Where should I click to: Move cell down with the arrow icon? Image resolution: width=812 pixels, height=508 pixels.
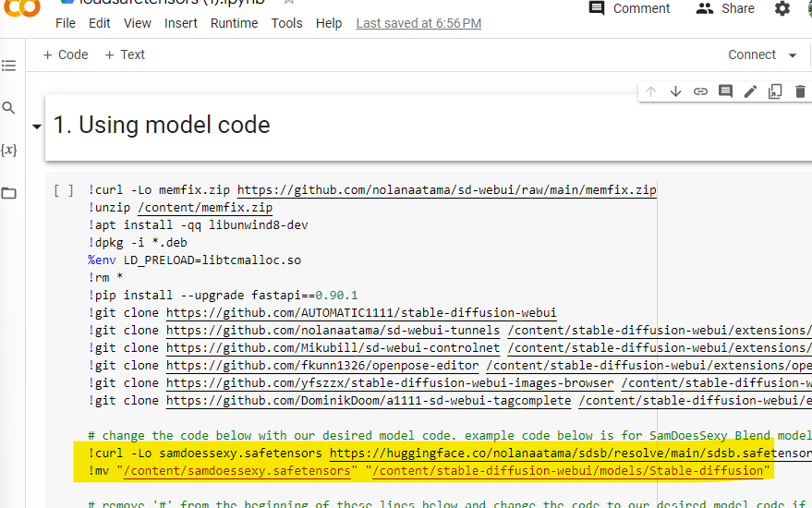(675, 91)
